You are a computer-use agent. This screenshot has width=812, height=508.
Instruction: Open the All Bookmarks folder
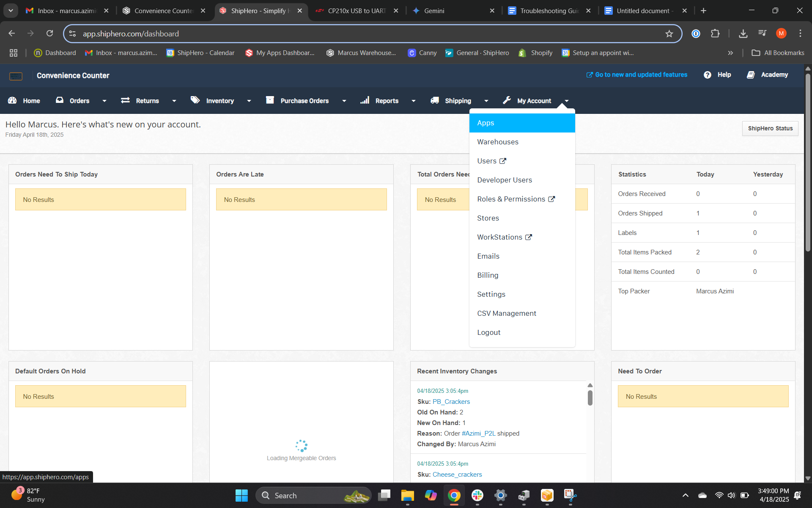point(778,53)
